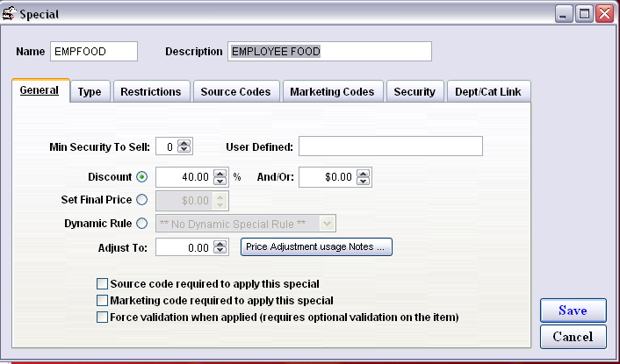This screenshot has height=364, width=620.
Task: Increase Min Security To Sell value
Action: click(x=184, y=143)
